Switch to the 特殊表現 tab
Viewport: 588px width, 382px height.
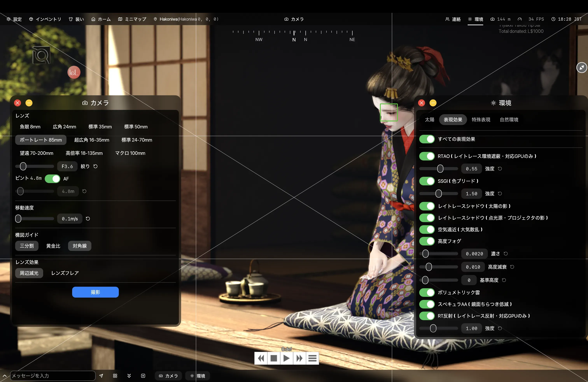pyautogui.click(x=481, y=120)
